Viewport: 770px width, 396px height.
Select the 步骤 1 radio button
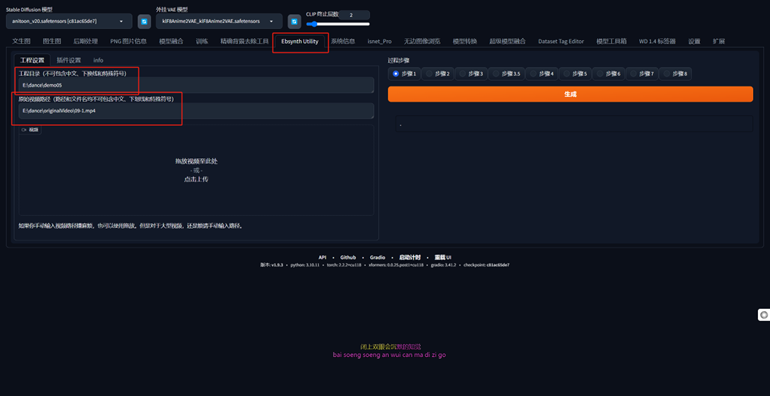[405, 74]
